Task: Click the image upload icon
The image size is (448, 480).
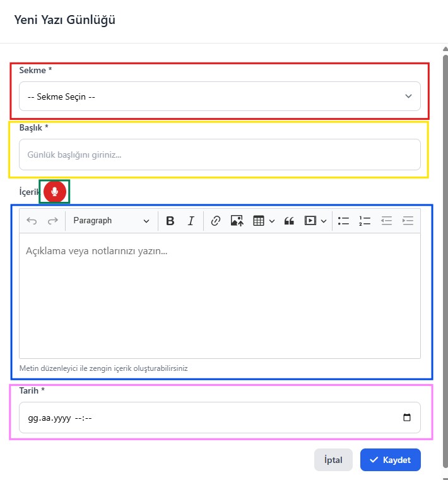Action: tap(237, 221)
